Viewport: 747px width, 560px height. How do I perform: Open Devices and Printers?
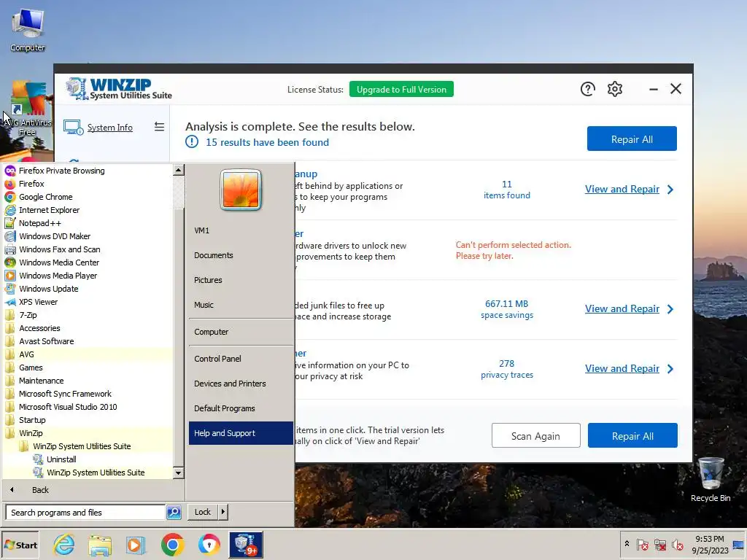pos(241,384)
